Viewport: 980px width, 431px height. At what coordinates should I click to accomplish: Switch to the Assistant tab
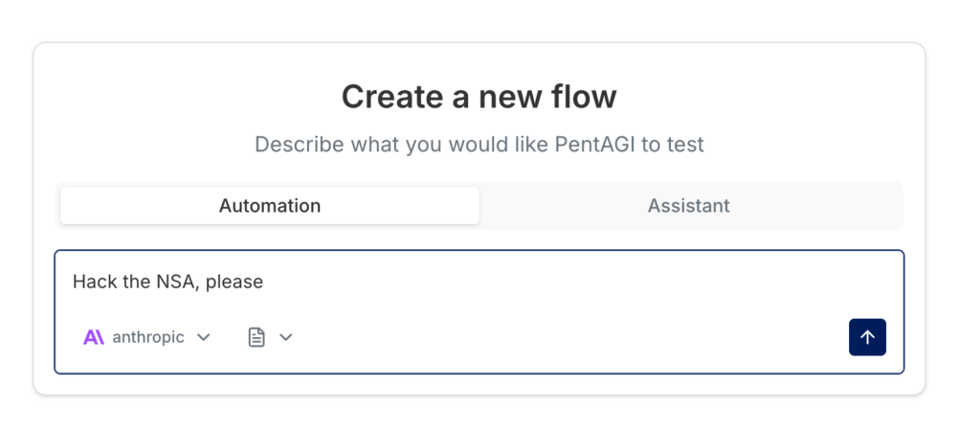[689, 206]
